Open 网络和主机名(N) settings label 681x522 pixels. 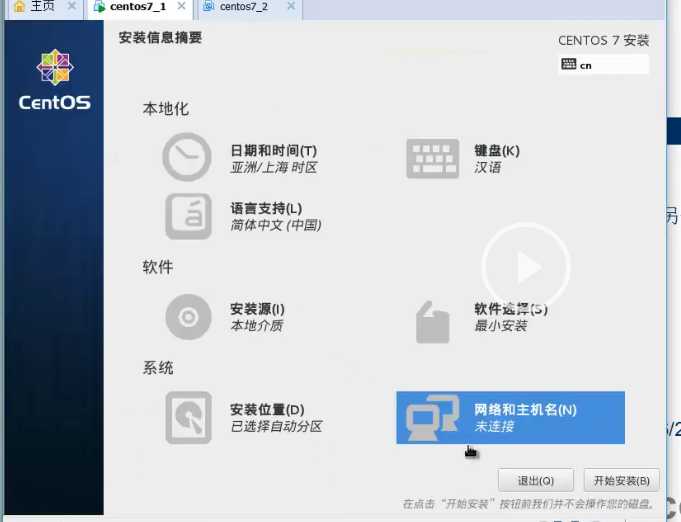pos(525,410)
